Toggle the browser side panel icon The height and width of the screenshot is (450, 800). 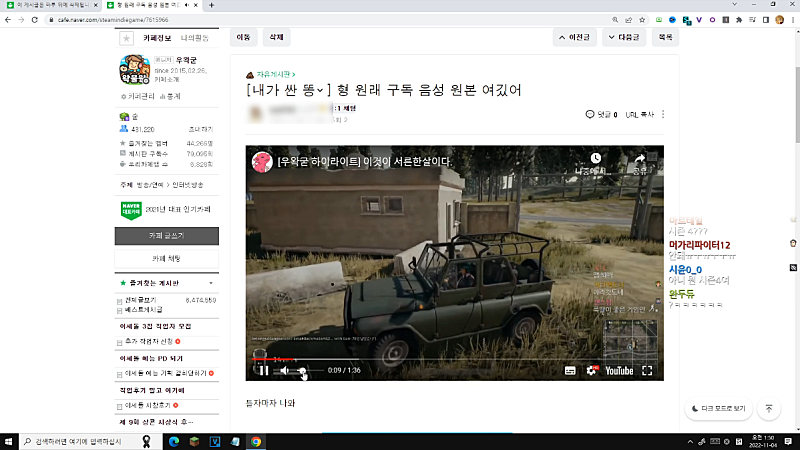pyautogui.click(x=766, y=20)
